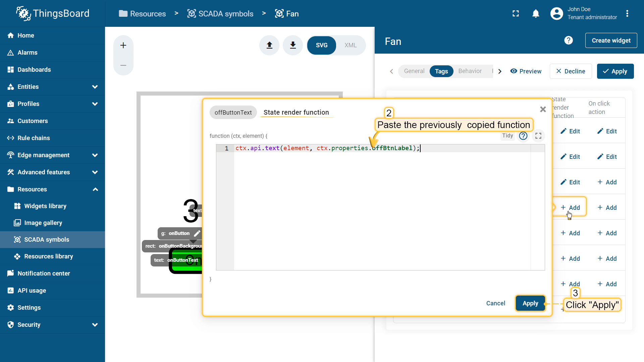Open help icon in Fan header
Viewport: 644px width, 362px height.
(568, 41)
